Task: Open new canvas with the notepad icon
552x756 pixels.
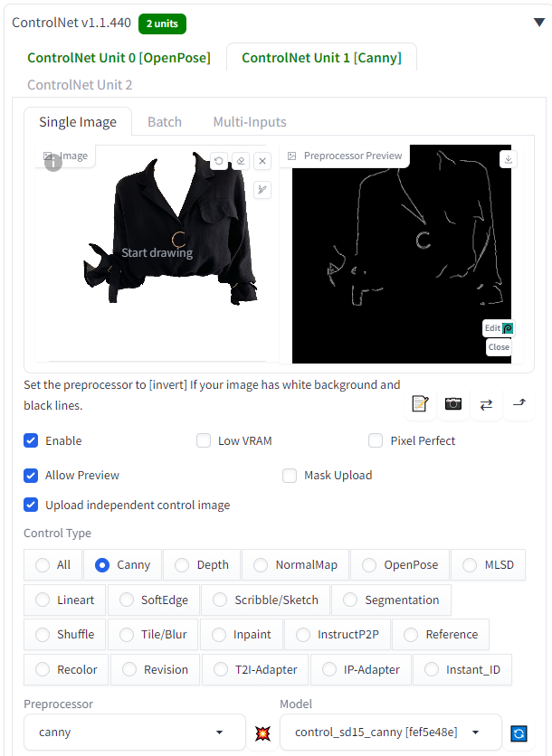Action: (x=420, y=403)
